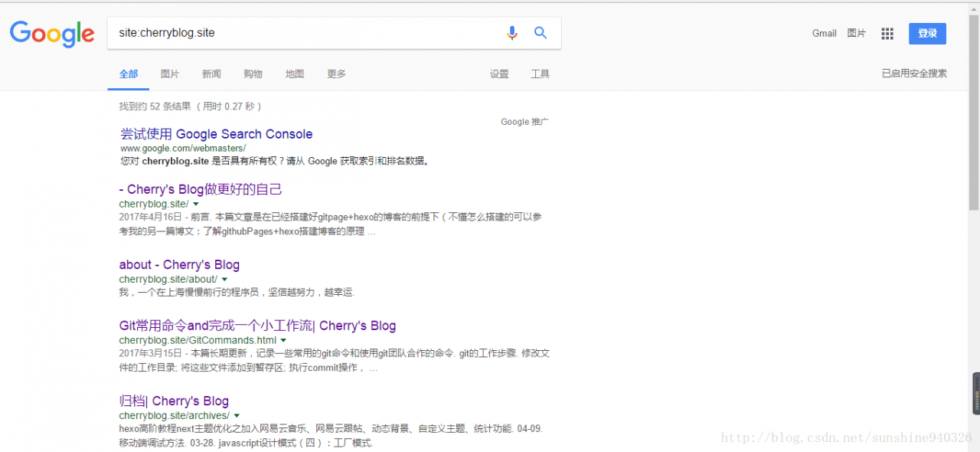Open 设置 search settings
Screen dimensions: 980x452
(x=499, y=74)
